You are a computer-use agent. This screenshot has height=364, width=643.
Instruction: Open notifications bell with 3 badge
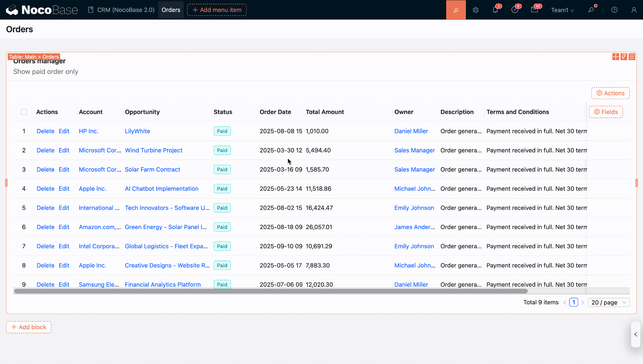pyautogui.click(x=495, y=10)
